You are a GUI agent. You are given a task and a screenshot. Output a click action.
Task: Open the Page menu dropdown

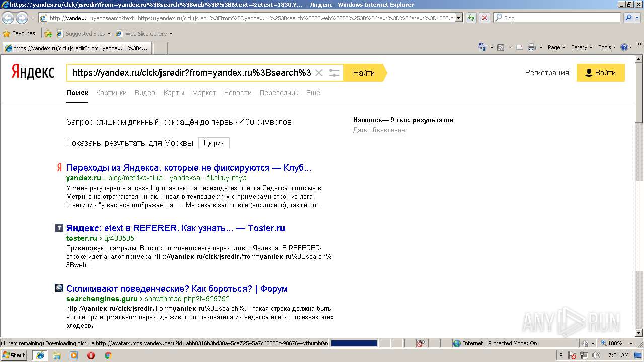(556, 47)
